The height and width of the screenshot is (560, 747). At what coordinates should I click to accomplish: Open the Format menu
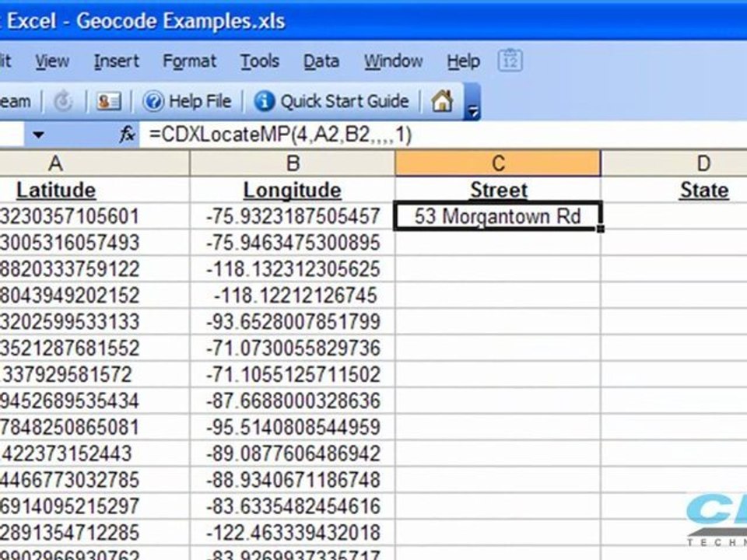pyautogui.click(x=189, y=61)
